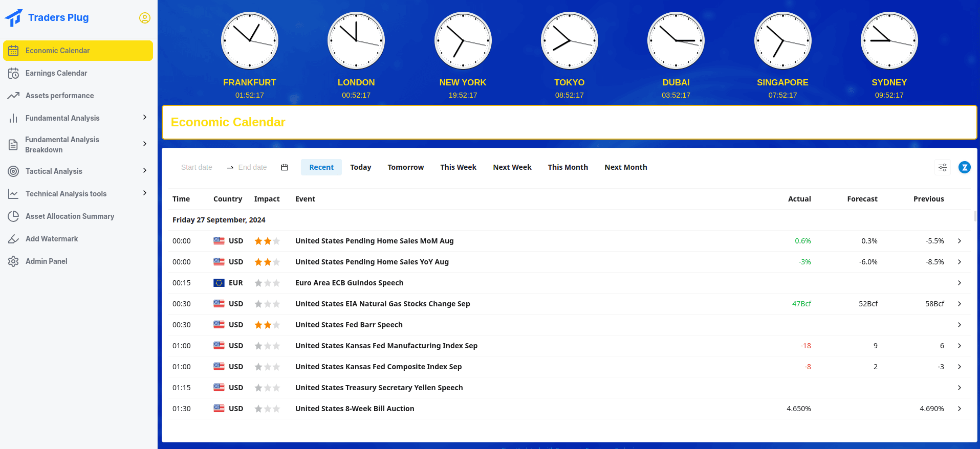Click Kansas Fed Manufacturing actual value -18
Viewport: 980px width, 449px height.
(805, 346)
